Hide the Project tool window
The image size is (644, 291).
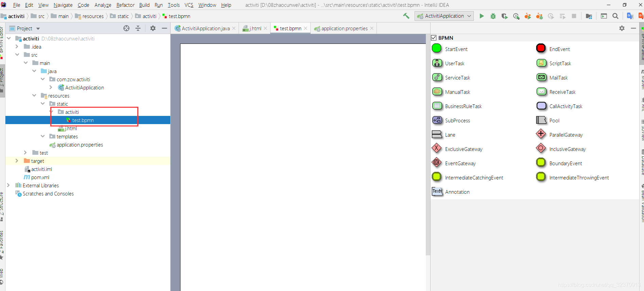164,29
